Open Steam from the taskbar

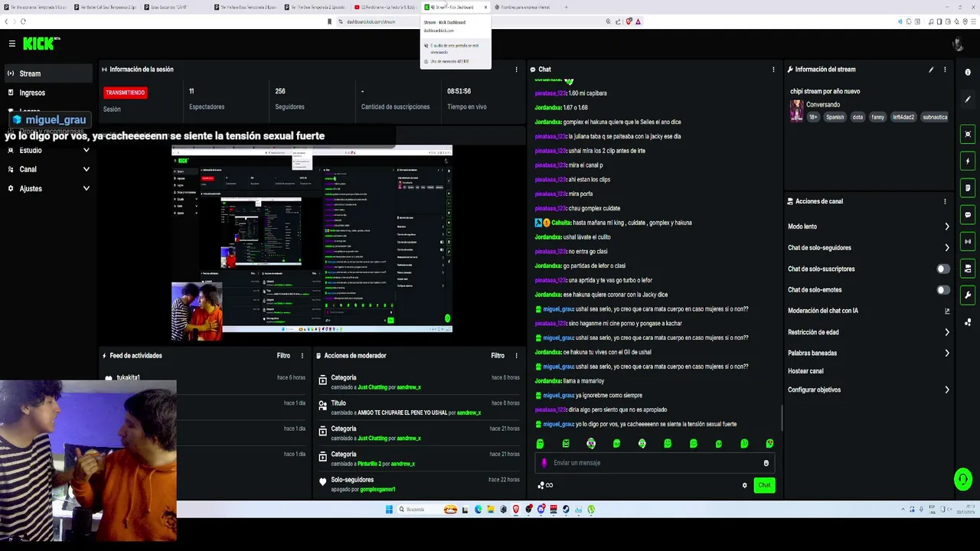(x=566, y=510)
